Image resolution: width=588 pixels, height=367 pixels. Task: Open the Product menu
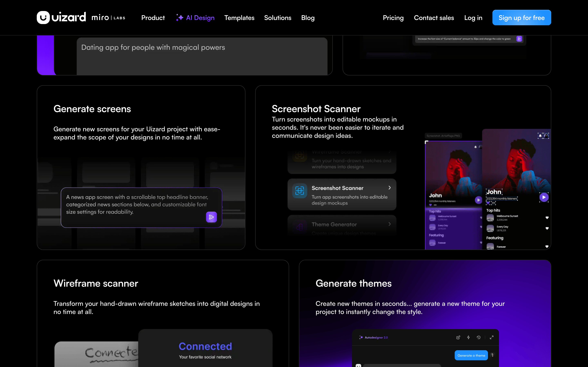pyautogui.click(x=153, y=18)
